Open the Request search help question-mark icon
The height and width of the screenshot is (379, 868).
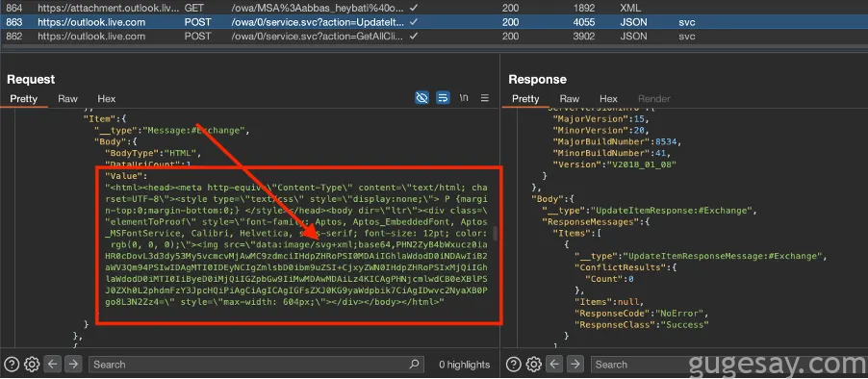pos(12,364)
